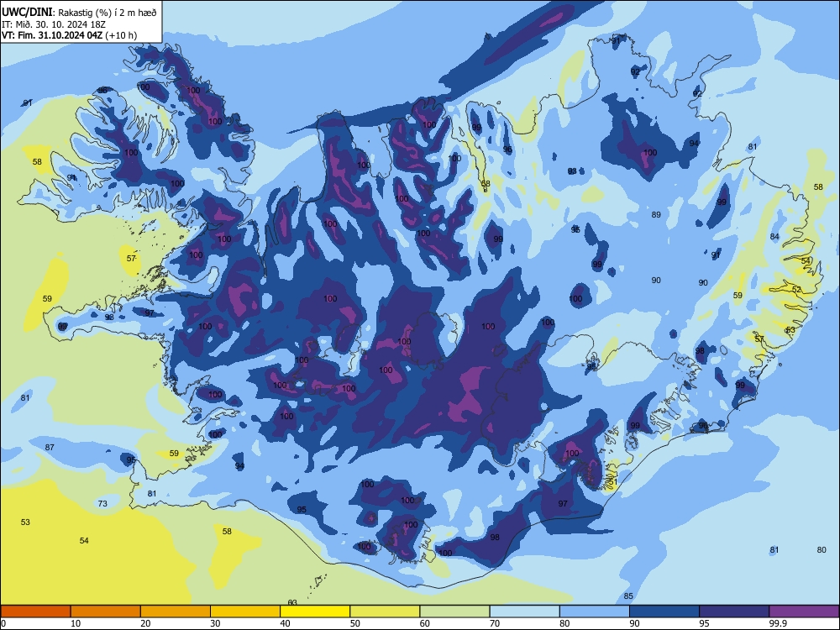Click the '85' humidity value on map

628,596
